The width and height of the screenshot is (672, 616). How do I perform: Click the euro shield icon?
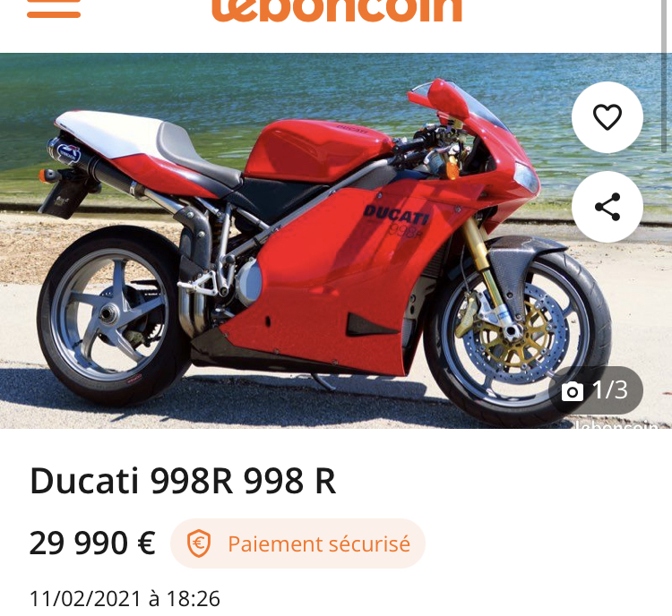199,543
